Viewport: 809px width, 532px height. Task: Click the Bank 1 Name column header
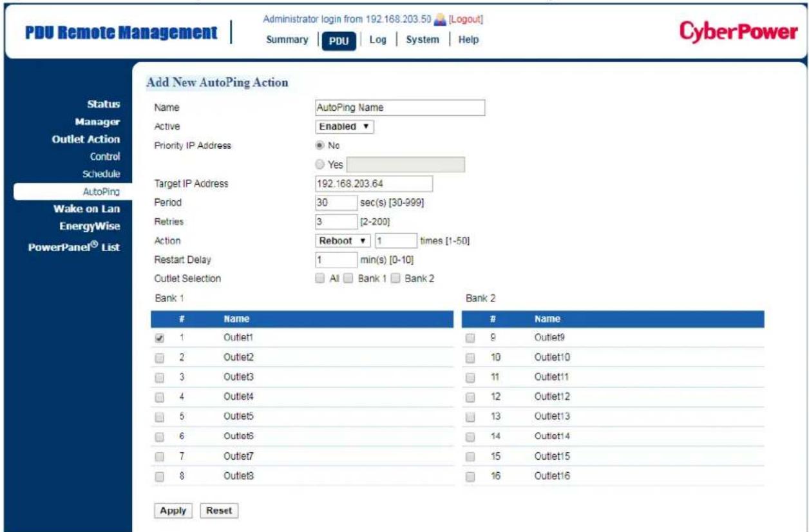(236, 319)
